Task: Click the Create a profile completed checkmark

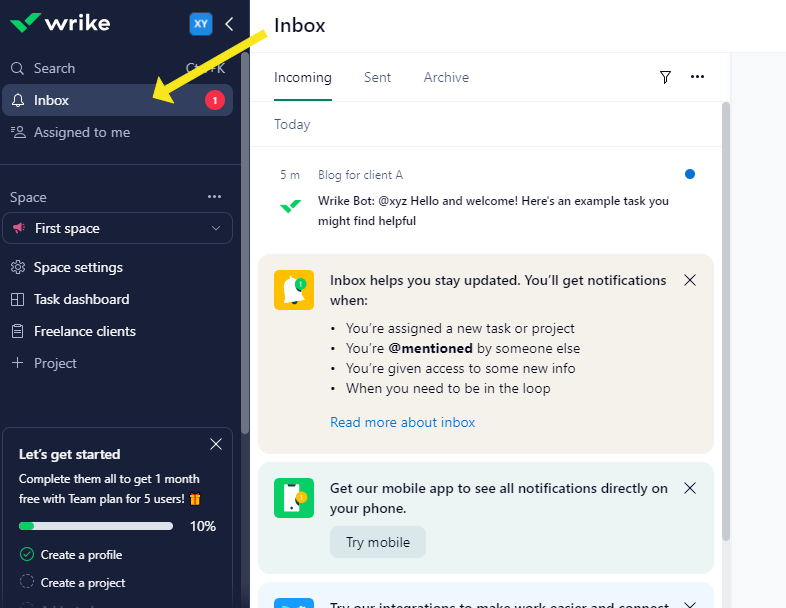Action: coord(27,554)
